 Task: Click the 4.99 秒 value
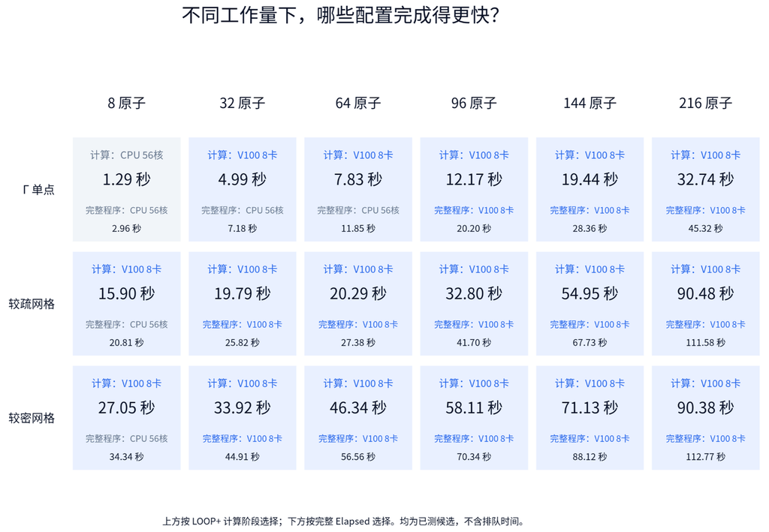click(243, 179)
